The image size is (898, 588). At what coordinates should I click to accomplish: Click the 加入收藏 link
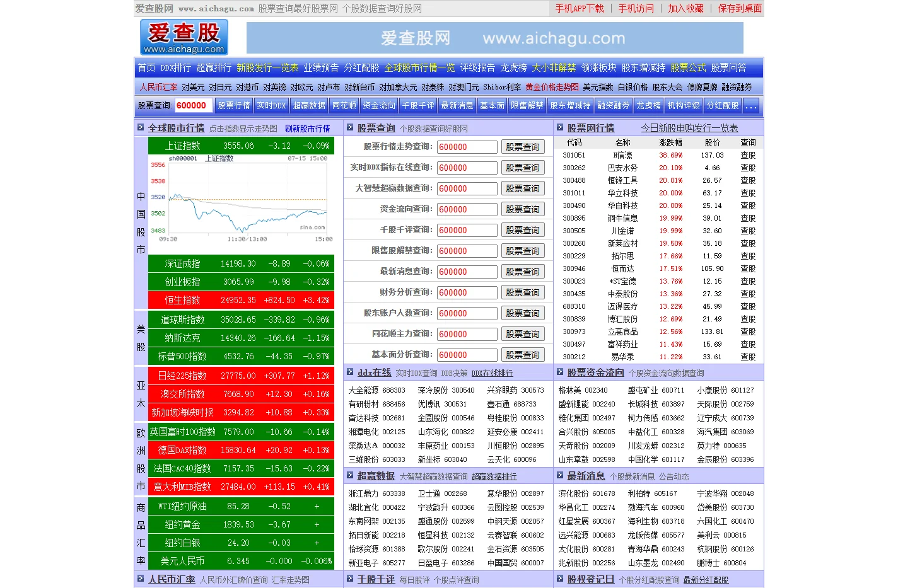pos(685,8)
